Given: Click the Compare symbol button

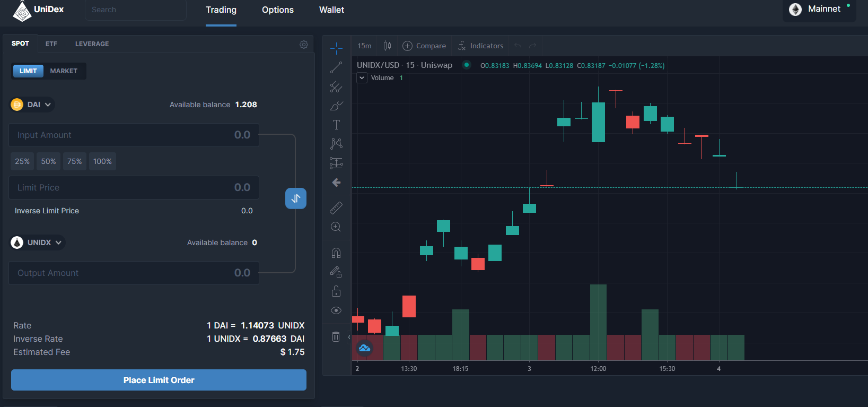Looking at the screenshot, I should [x=424, y=46].
